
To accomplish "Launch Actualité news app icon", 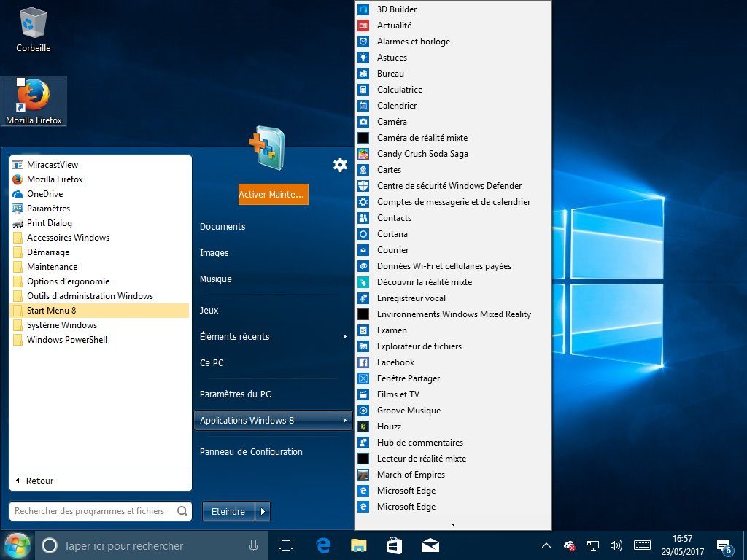I will point(363,26).
